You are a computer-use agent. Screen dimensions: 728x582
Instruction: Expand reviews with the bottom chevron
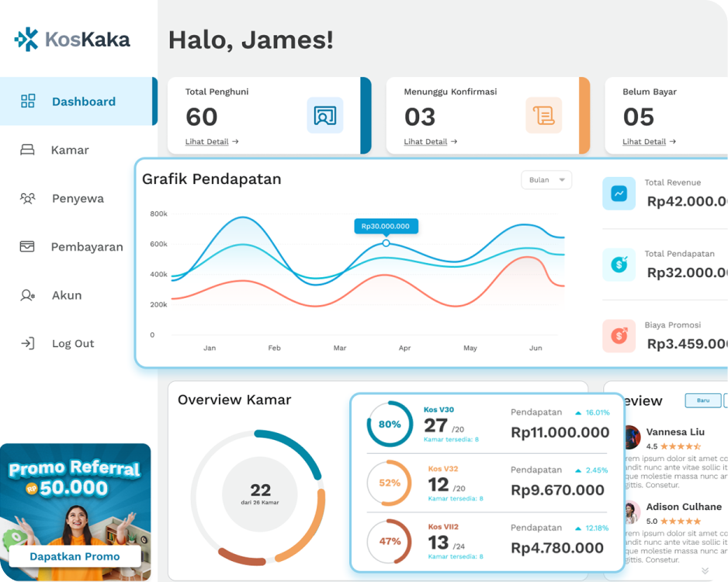705,570
